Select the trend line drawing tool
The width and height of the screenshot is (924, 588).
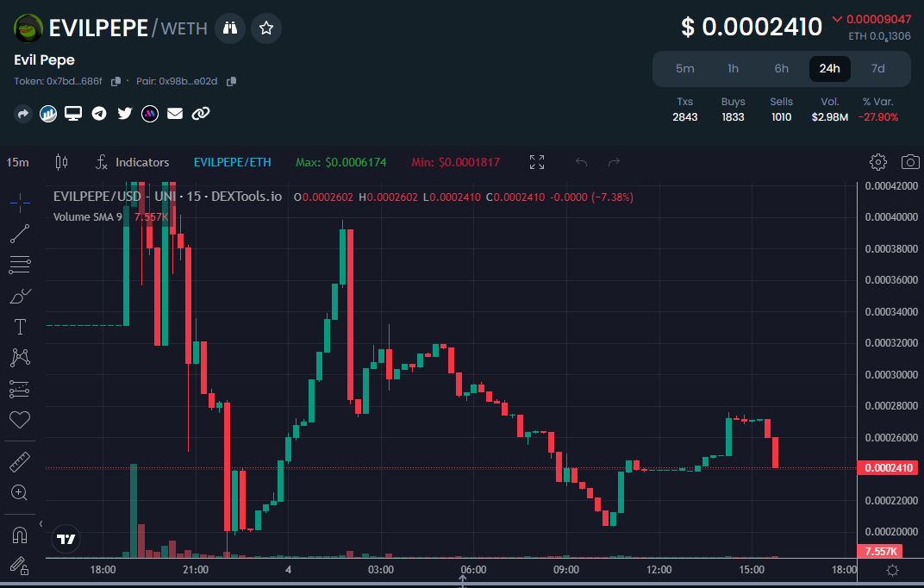click(x=20, y=234)
